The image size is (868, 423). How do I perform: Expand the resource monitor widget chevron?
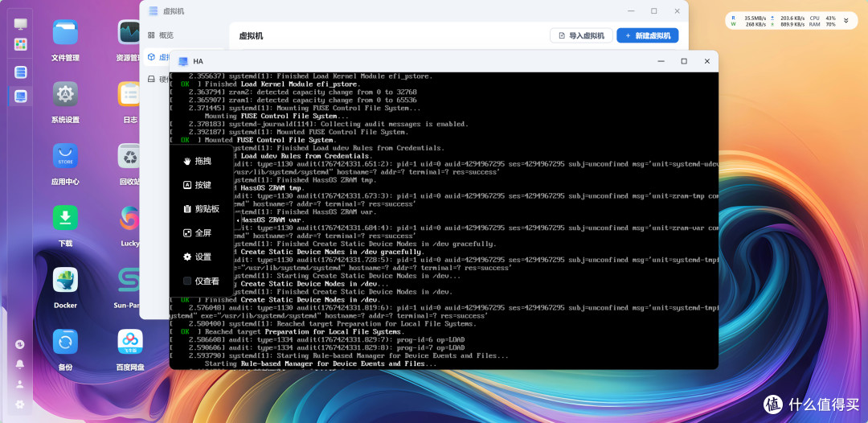[x=845, y=21]
